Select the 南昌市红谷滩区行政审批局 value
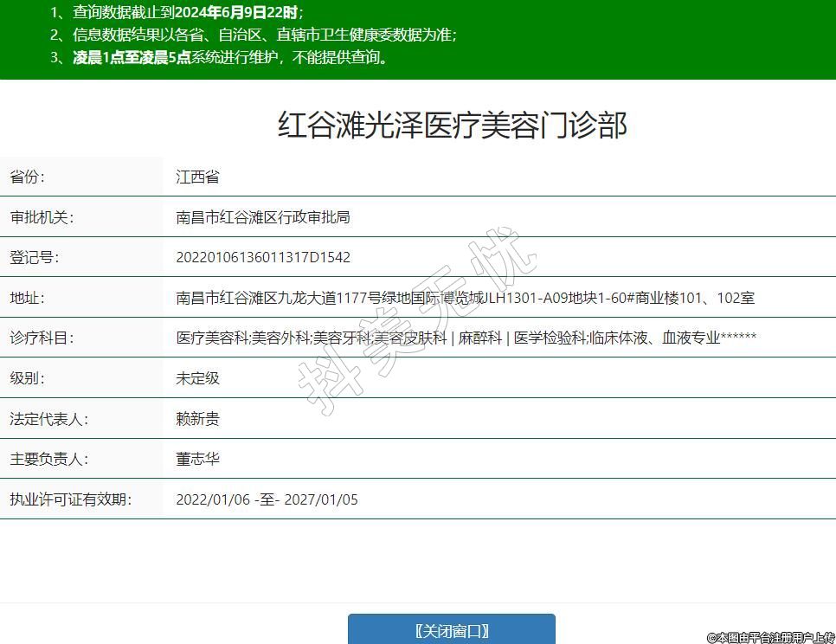Screen dimensions: 836x644 pyautogui.click(x=262, y=217)
